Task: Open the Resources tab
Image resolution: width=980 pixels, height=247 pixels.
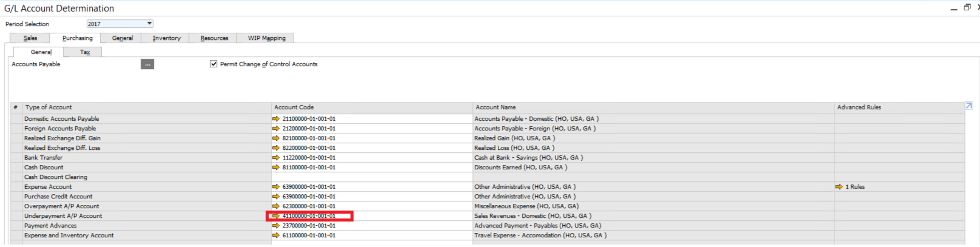Action: coord(214,38)
